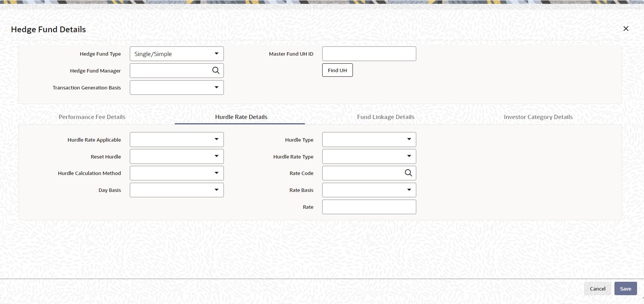
Task: Open the Hurdle Rate Applicable dropdown
Action: (177, 140)
